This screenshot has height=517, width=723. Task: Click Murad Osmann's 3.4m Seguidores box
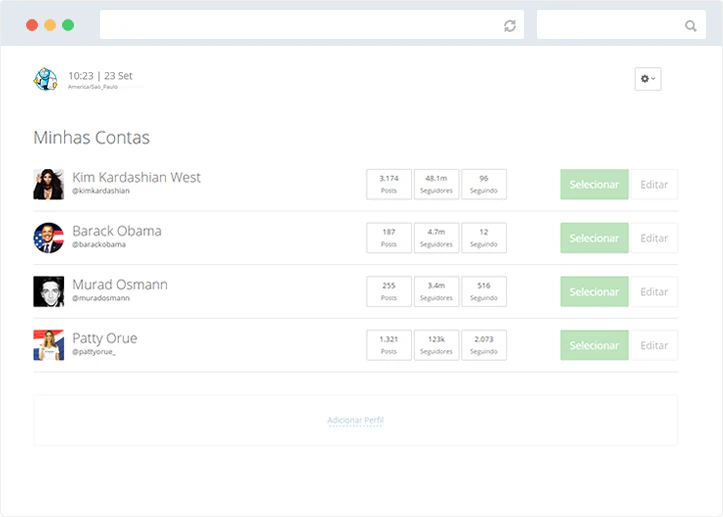pos(436,291)
